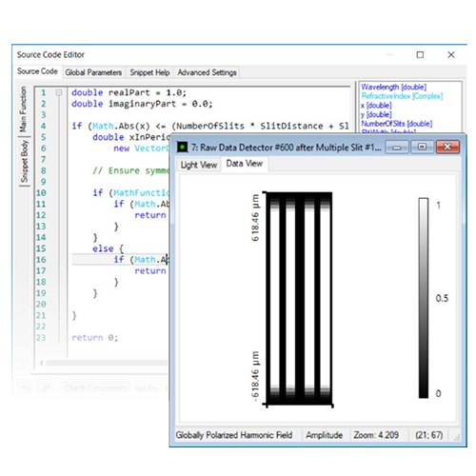Click NumberOfSlits [double] in parameter list

pyautogui.click(x=397, y=124)
